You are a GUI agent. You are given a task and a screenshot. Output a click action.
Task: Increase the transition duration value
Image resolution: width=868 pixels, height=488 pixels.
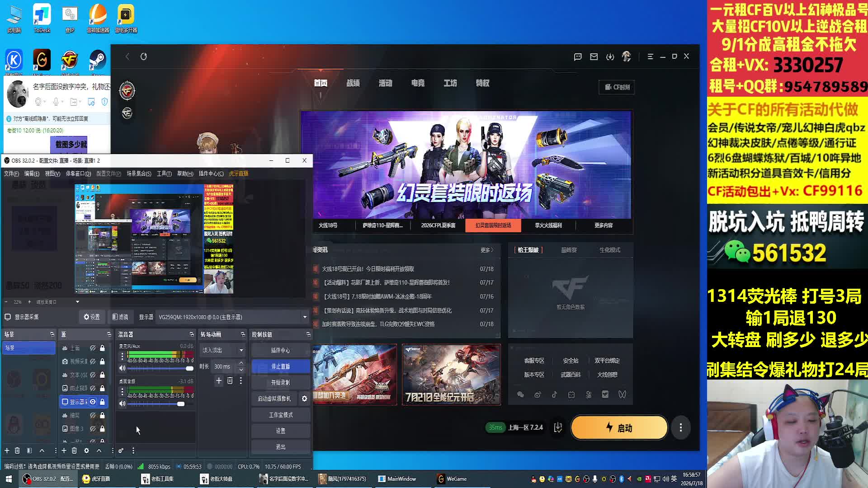(x=241, y=363)
